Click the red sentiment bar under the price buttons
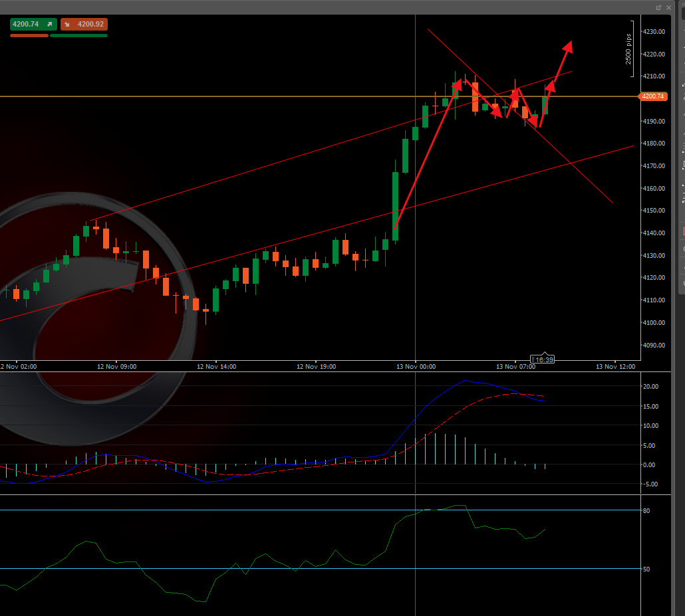Screen dimensions: 685x616 [x=29, y=36]
